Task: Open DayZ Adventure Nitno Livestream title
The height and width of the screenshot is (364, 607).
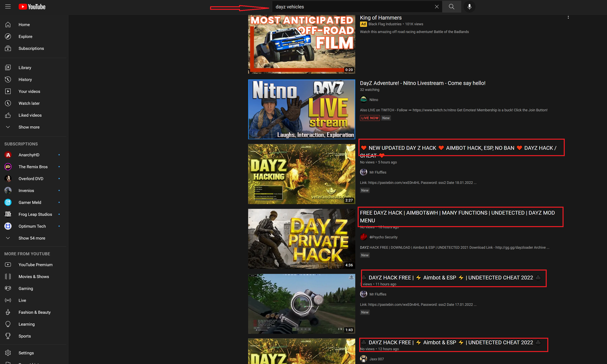Action: (423, 83)
